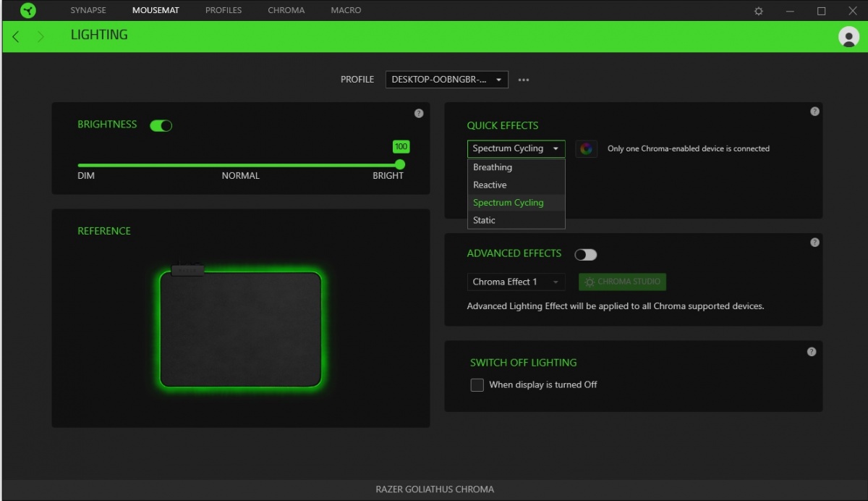This screenshot has height=501, width=868.
Task: Close the Razer Synapse window
Action: 852,11
